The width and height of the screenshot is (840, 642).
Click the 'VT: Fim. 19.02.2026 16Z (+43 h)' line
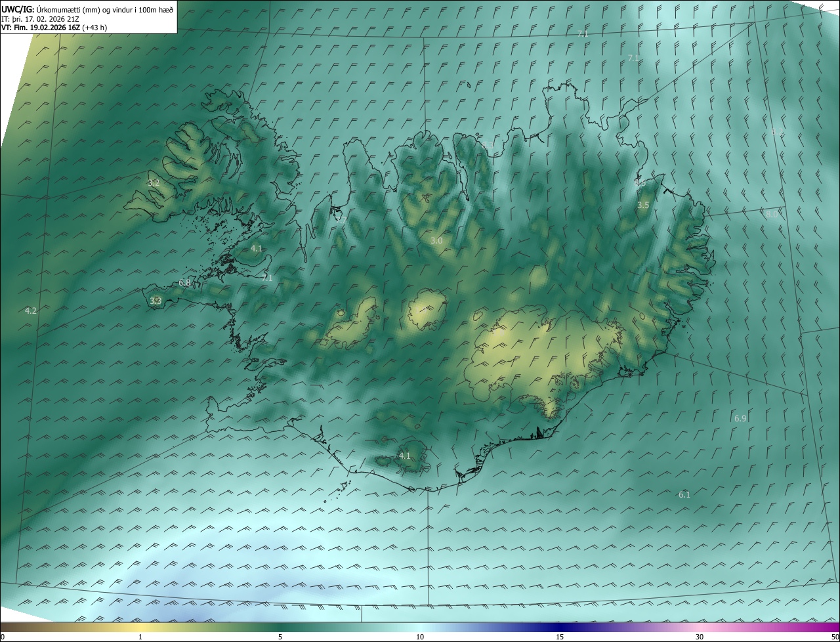(x=54, y=28)
